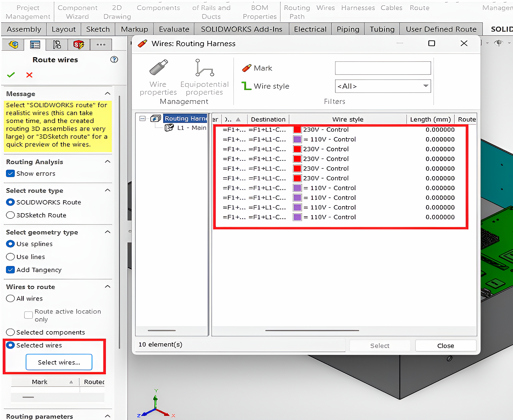Viewport: 513px width, 420px height.
Task: Click the red Mark filter icon
Action: tap(247, 68)
